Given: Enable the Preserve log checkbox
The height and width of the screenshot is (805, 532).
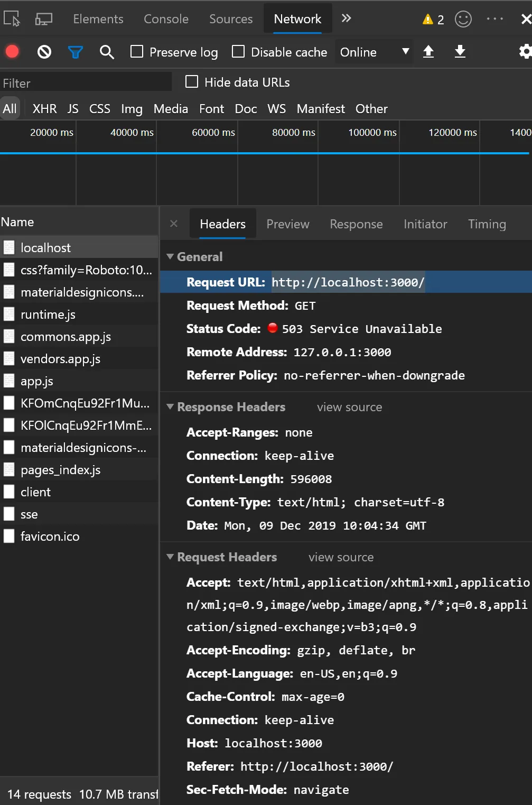Looking at the screenshot, I should 137,52.
